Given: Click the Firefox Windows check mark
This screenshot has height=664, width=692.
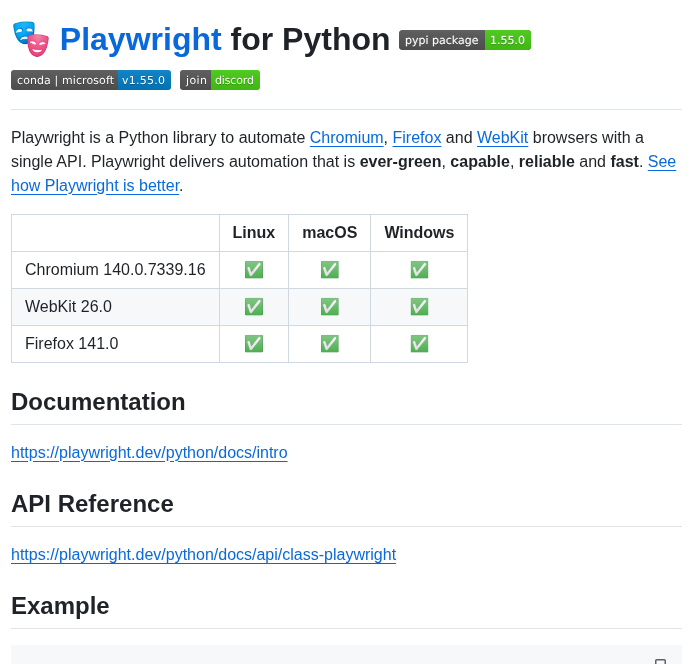Looking at the screenshot, I should tap(419, 344).
